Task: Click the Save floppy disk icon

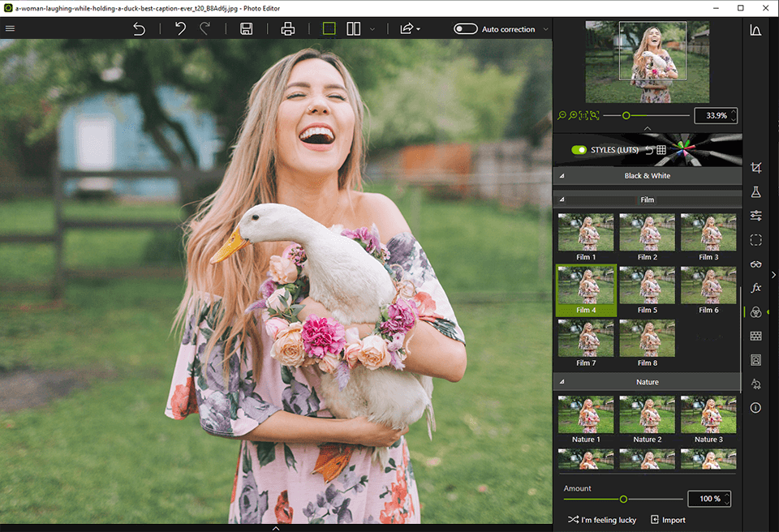Action: pos(247,29)
